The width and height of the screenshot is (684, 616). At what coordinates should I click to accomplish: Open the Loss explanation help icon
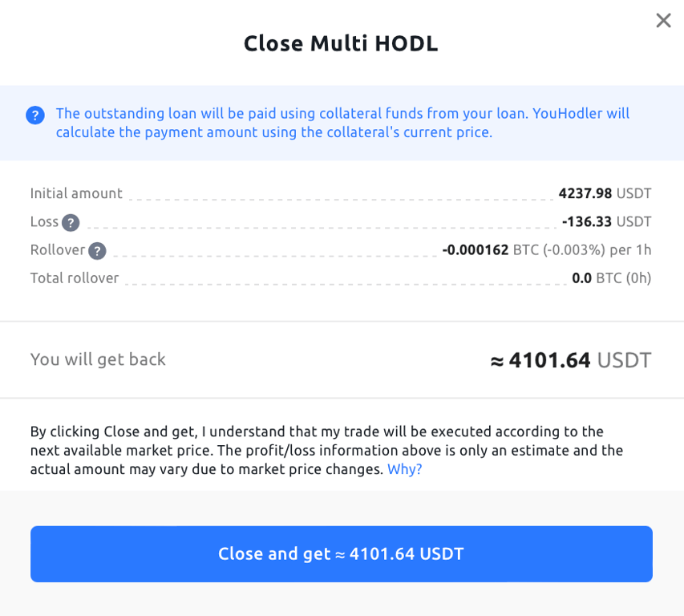click(70, 222)
